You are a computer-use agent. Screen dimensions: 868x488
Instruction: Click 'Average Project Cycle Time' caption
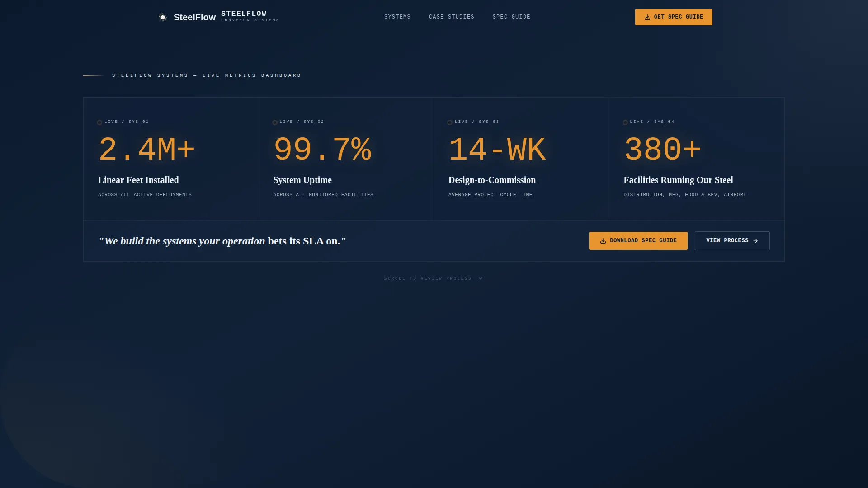coord(490,195)
